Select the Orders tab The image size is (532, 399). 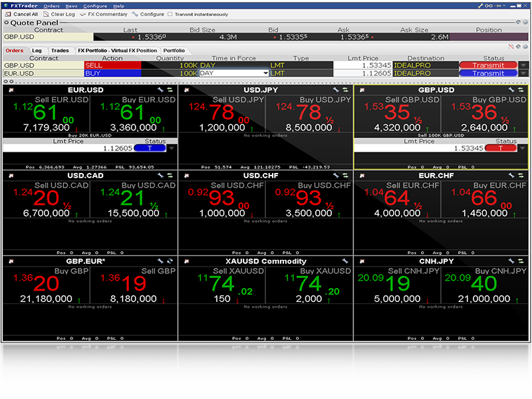(15, 51)
